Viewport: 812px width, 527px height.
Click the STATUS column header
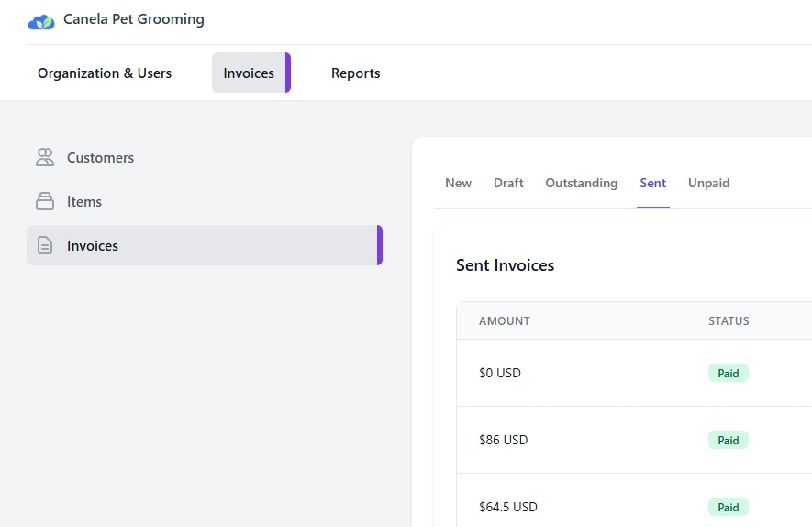pyautogui.click(x=729, y=320)
